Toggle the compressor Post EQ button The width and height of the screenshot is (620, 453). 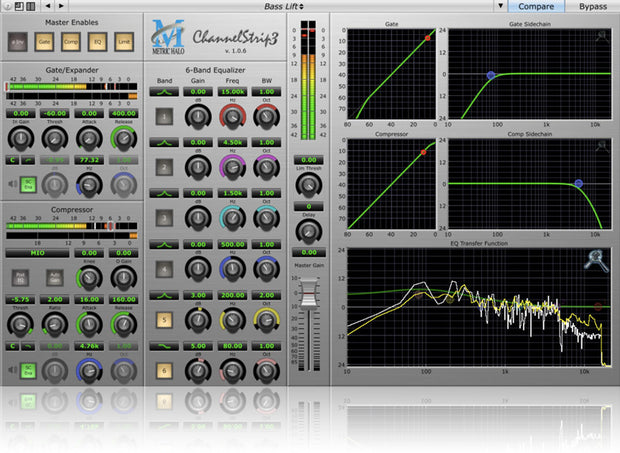click(20, 278)
